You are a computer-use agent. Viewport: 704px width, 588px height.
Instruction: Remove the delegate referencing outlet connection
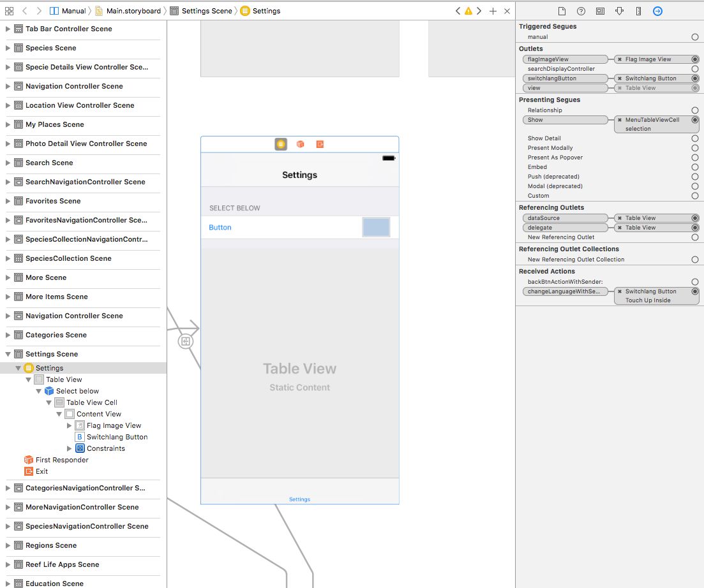click(620, 228)
